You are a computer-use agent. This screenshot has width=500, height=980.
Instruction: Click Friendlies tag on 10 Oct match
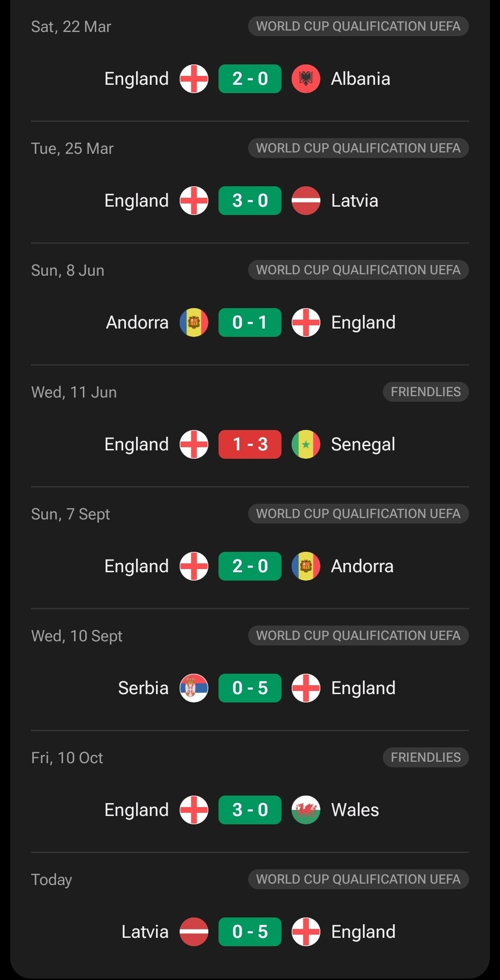[x=425, y=758]
